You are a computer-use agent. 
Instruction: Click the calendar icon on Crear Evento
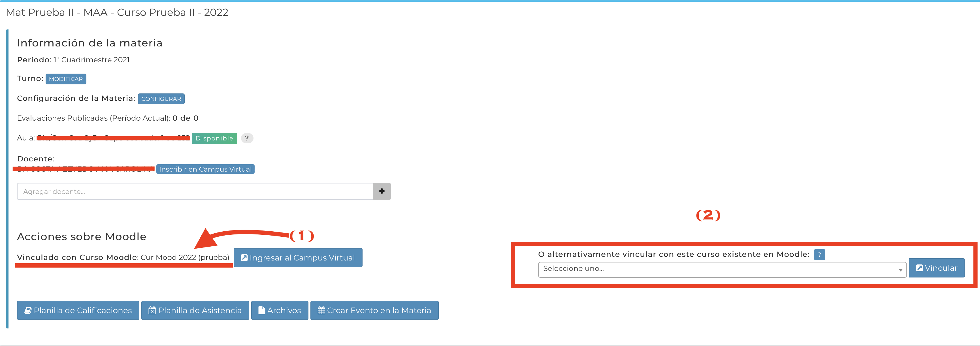click(x=321, y=310)
